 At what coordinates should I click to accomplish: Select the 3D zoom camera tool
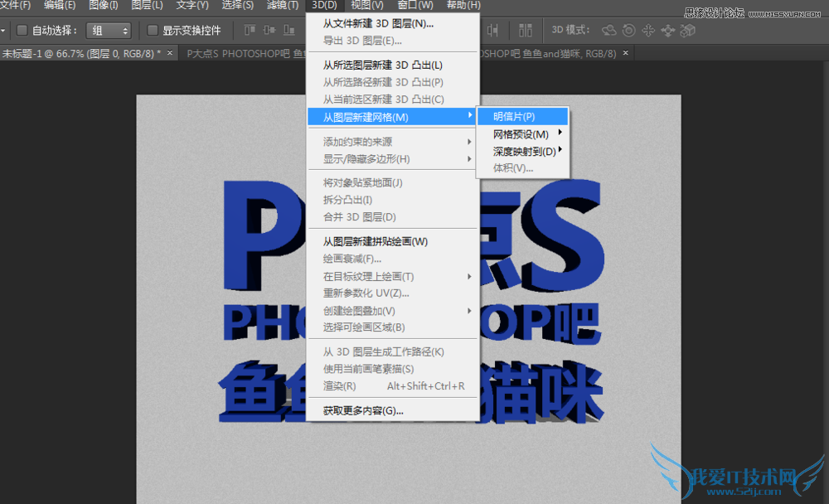coord(686,31)
